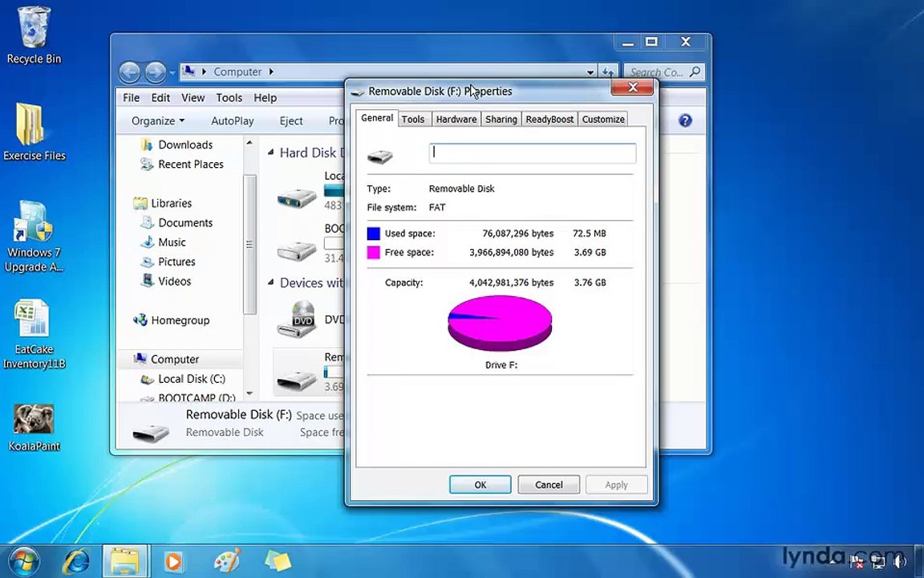
Task: Switch to the ReadyBoost tab
Action: (x=549, y=119)
